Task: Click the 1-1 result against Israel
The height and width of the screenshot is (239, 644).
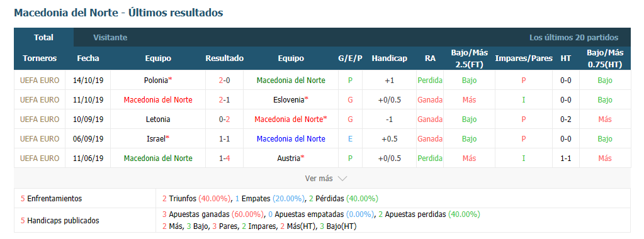Action: pos(224,139)
